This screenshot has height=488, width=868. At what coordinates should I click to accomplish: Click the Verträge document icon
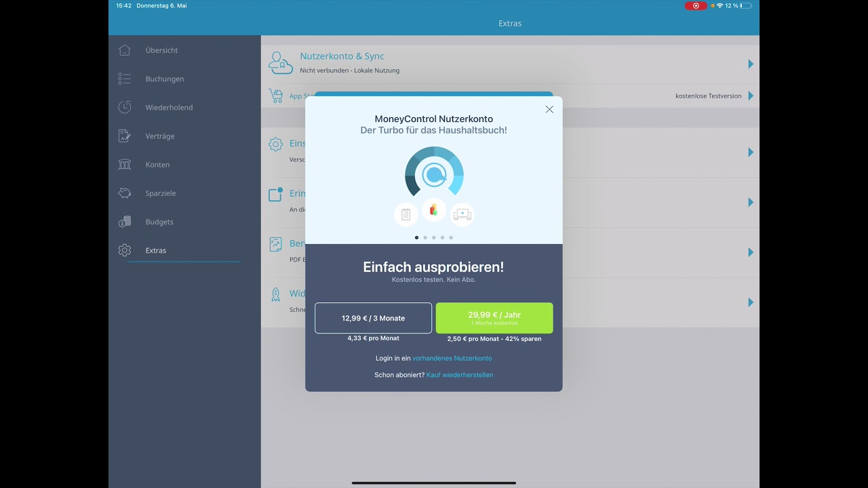pos(124,136)
